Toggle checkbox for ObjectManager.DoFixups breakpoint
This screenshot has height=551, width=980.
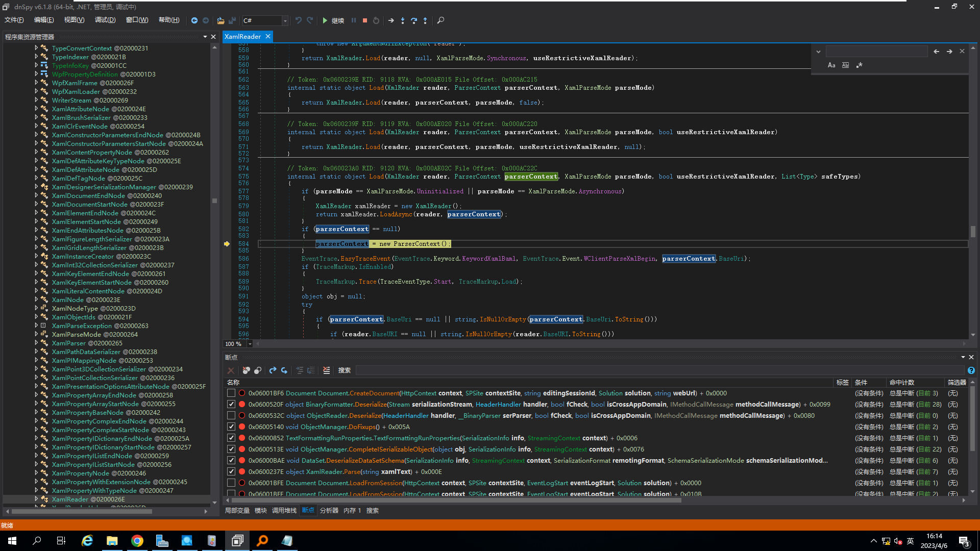(231, 427)
